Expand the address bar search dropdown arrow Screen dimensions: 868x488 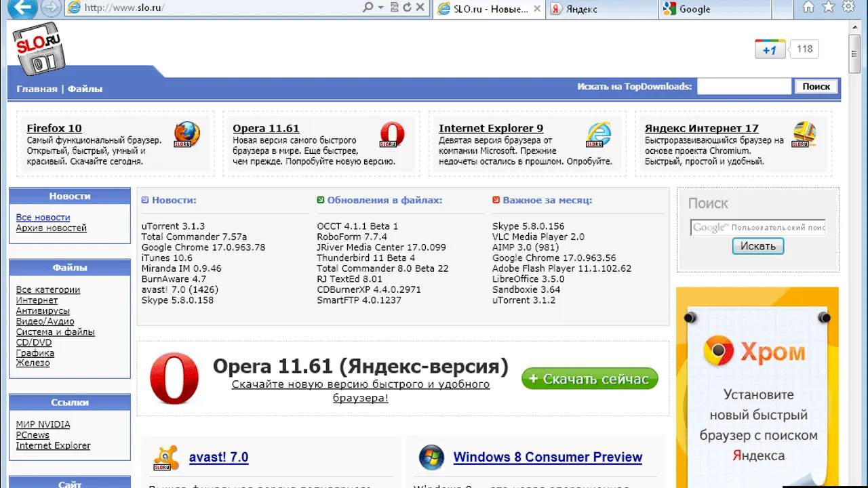point(381,8)
